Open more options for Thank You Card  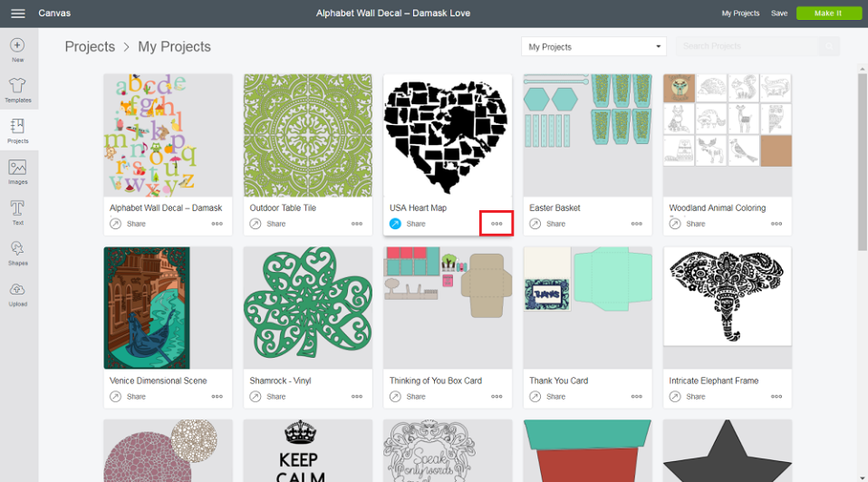[x=637, y=396]
